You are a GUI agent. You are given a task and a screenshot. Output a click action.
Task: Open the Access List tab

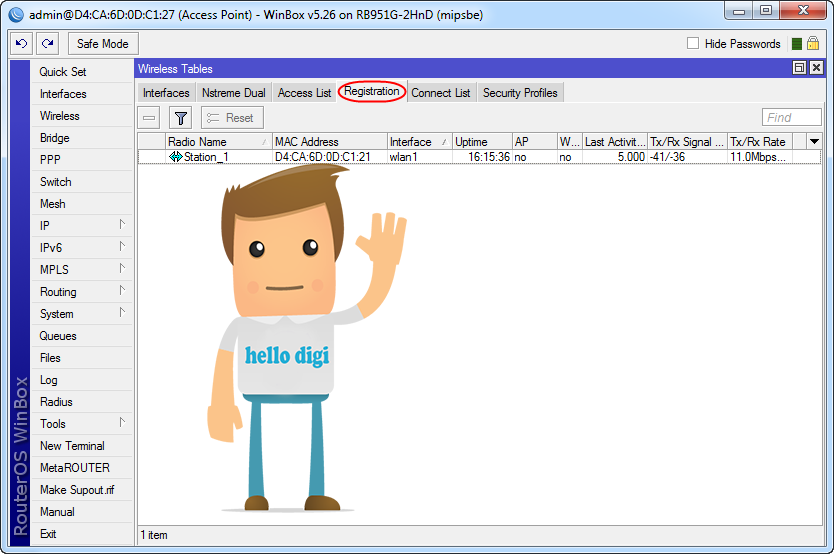[304, 93]
